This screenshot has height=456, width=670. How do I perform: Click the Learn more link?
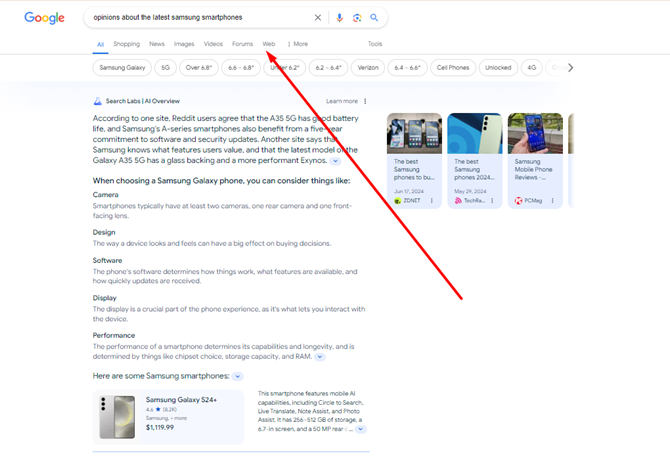(341, 101)
